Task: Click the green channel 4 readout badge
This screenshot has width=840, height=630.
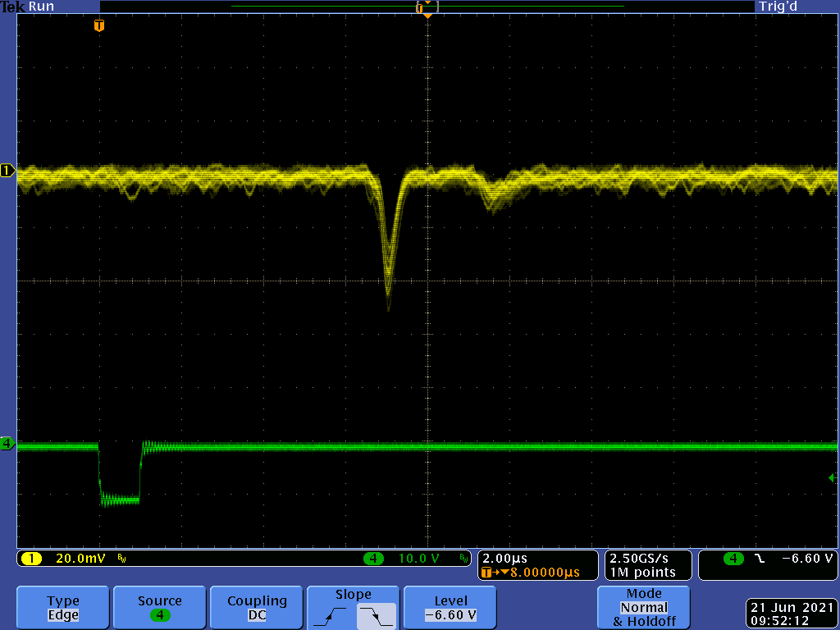Action: (374, 559)
